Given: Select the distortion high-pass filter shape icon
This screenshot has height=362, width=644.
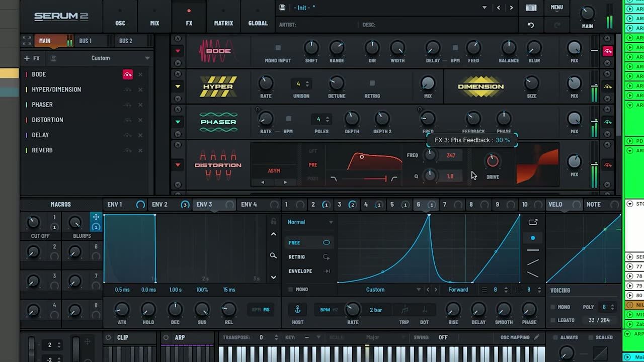Looking at the screenshot, I should pos(394,178).
